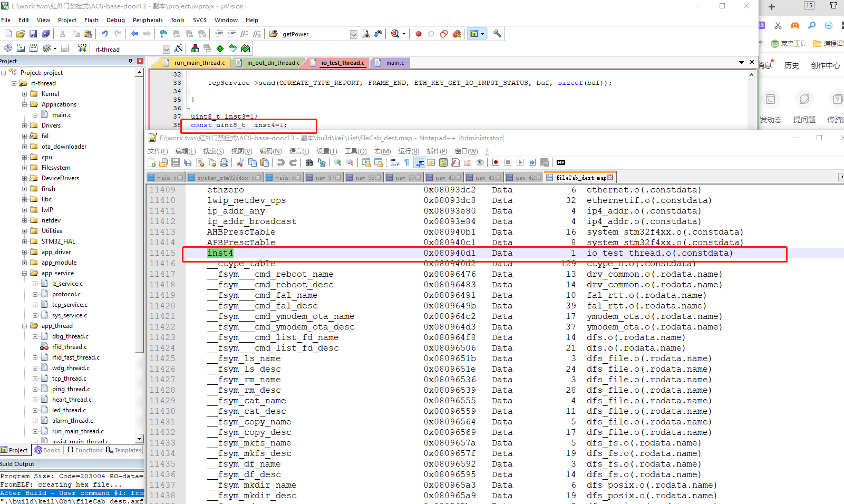Open Options for Target magic wand icon
Viewport: 844px width, 504px height.
(179, 49)
